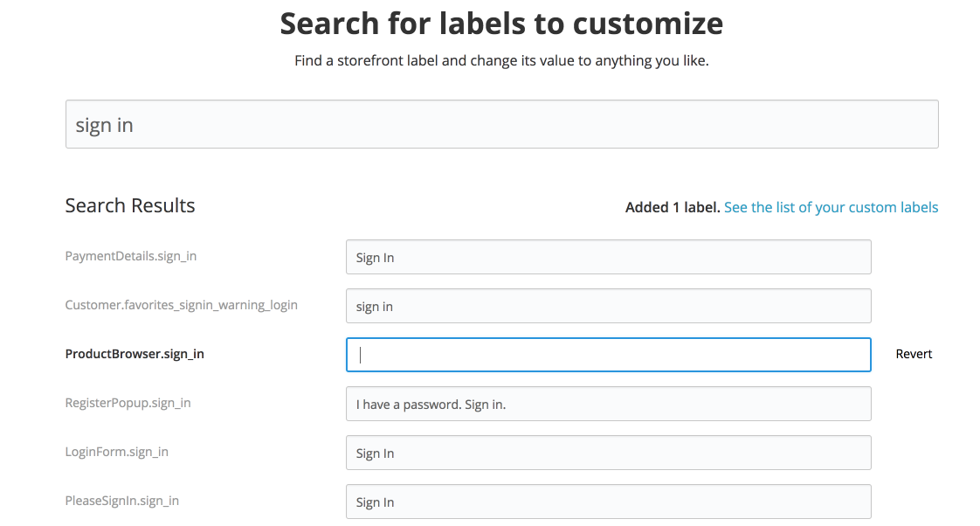Click the 'Added 1 label.' status message
This screenshot has height=526, width=980.
(672, 207)
